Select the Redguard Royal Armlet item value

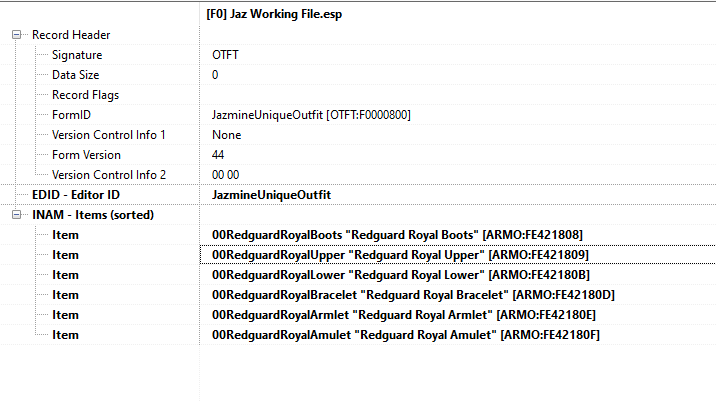(x=404, y=315)
